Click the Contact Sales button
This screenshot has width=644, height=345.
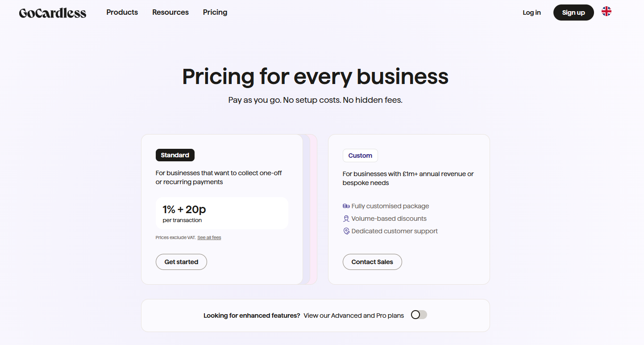click(372, 262)
